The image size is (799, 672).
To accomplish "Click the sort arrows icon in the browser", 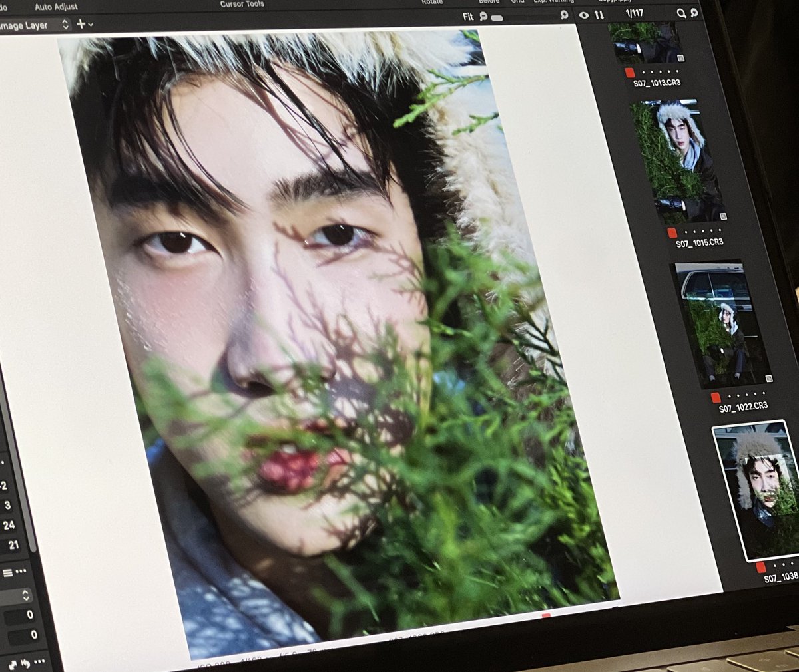I will click(x=599, y=15).
